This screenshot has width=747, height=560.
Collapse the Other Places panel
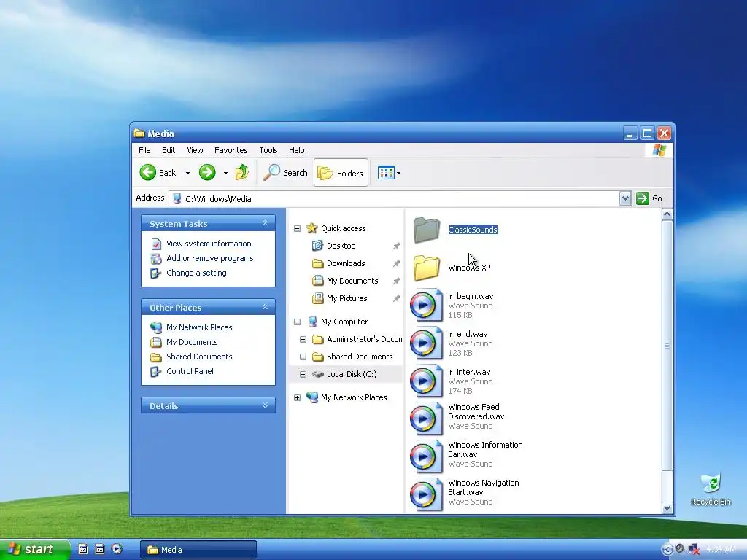click(x=266, y=307)
